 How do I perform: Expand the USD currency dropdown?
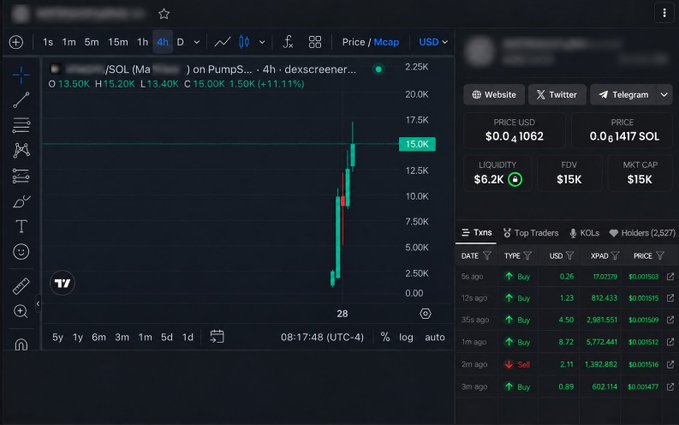pos(433,42)
